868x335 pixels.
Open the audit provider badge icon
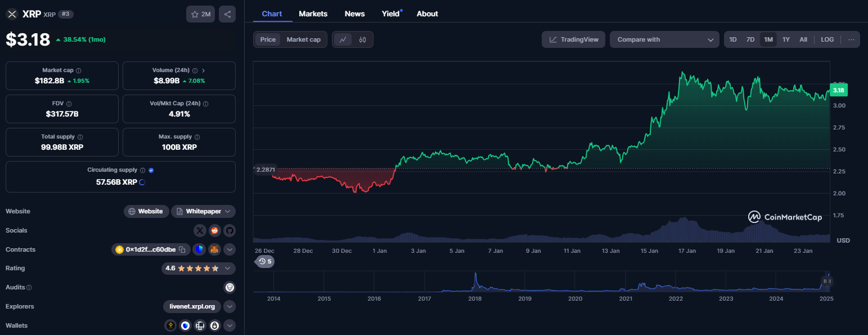(230, 287)
